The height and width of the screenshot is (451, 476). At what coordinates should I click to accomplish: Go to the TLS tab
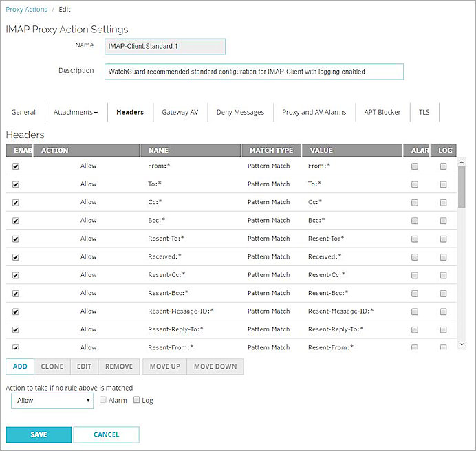[x=424, y=112]
